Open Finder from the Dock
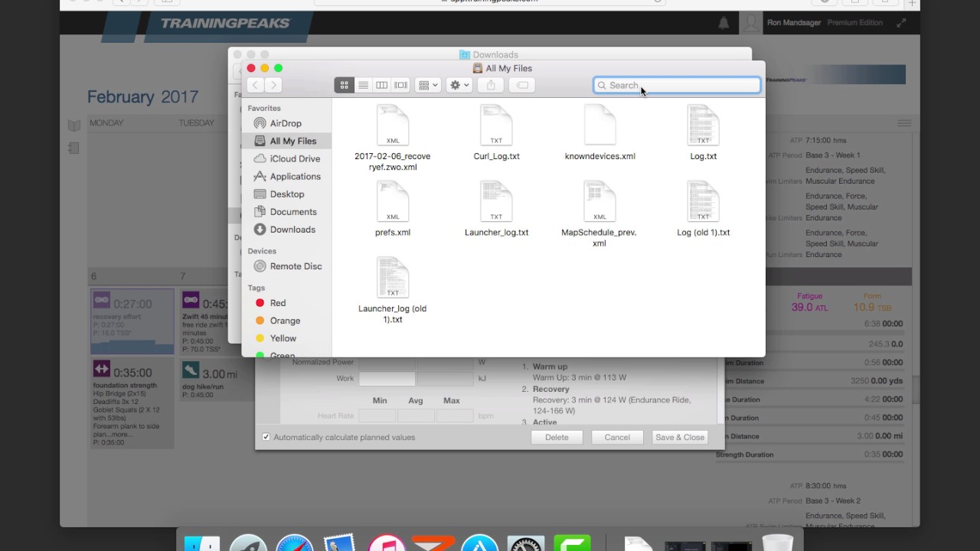 click(201, 545)
